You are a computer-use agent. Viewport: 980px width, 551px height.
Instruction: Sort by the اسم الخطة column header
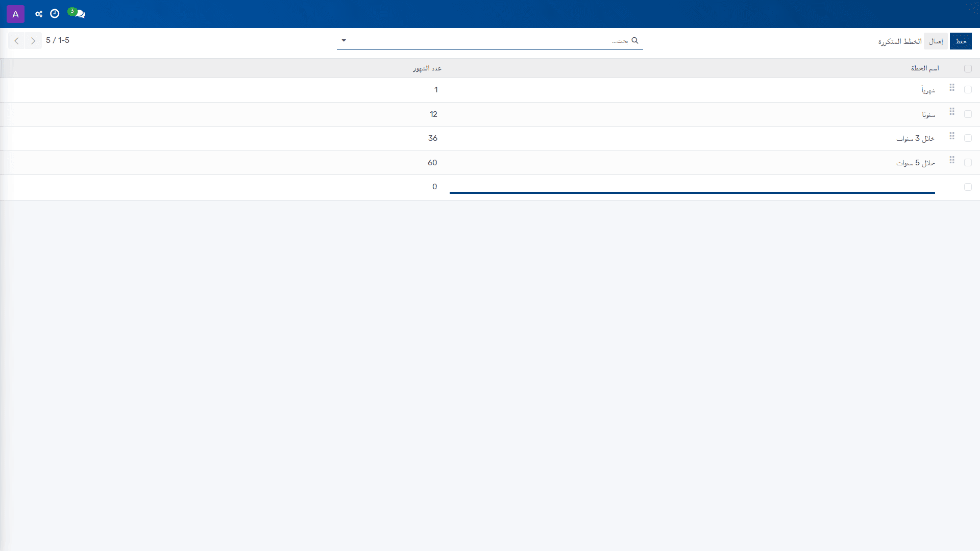(x=925, y=68)
